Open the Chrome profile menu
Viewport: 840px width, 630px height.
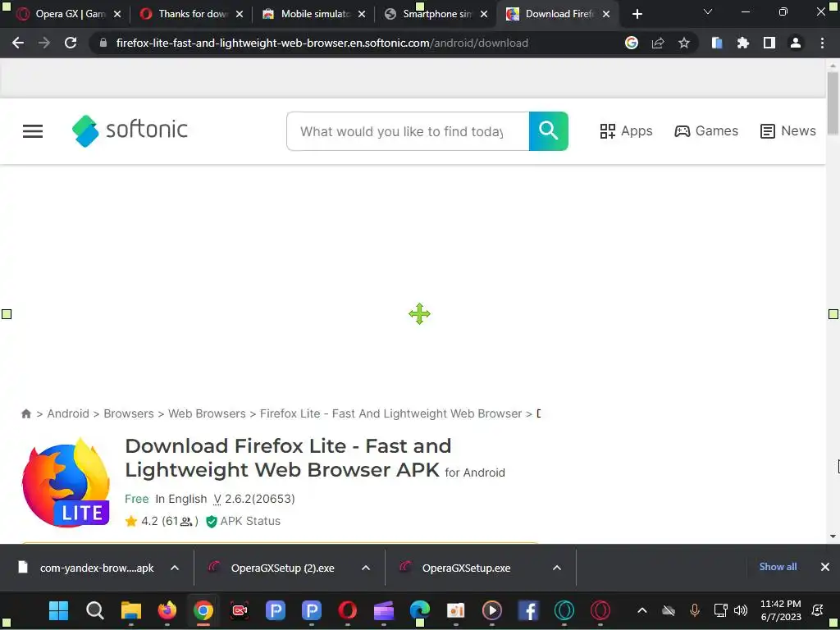(796, 43)
